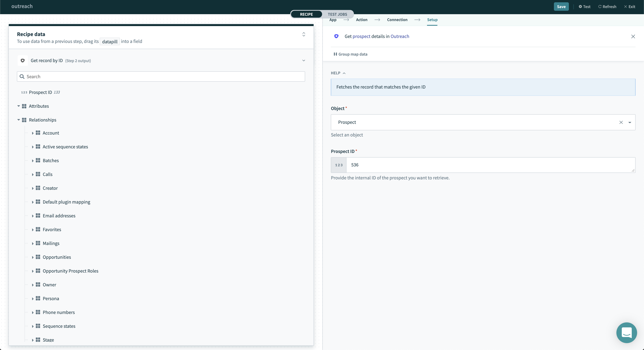This screenshot has height=350, width=644.
Task: Go to the Connection step tab
Action: click(x=397, y=20)
